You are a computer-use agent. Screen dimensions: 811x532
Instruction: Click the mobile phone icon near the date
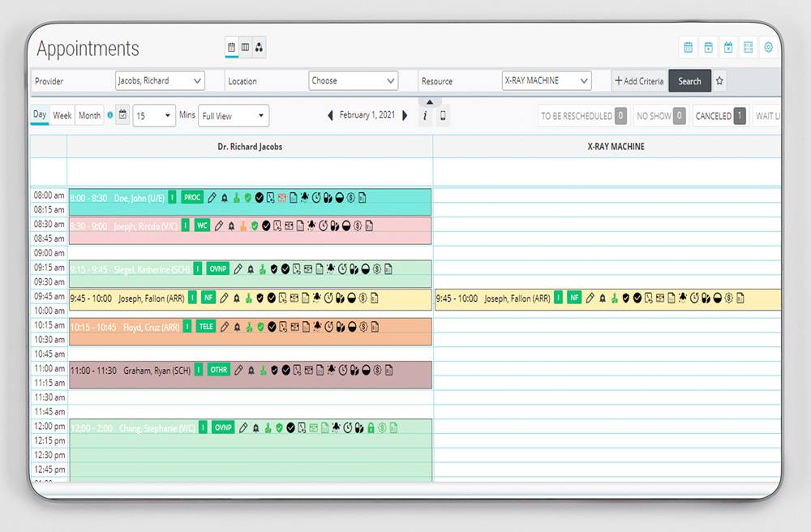443,115
